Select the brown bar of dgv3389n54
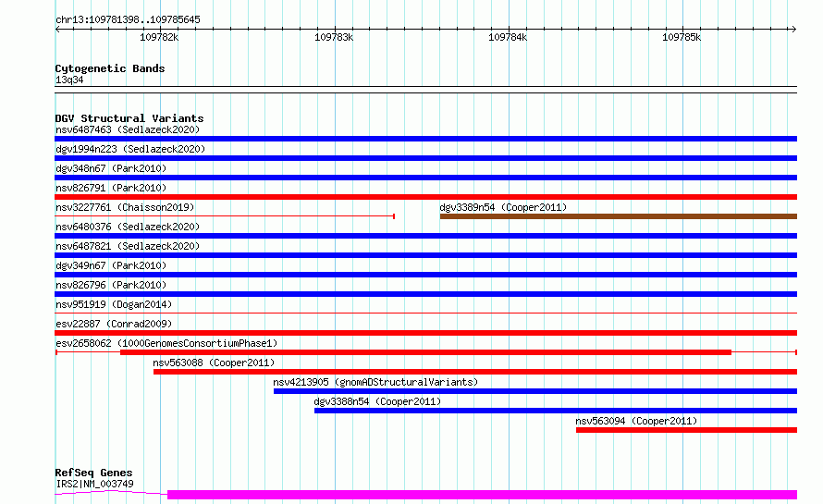 619,216
